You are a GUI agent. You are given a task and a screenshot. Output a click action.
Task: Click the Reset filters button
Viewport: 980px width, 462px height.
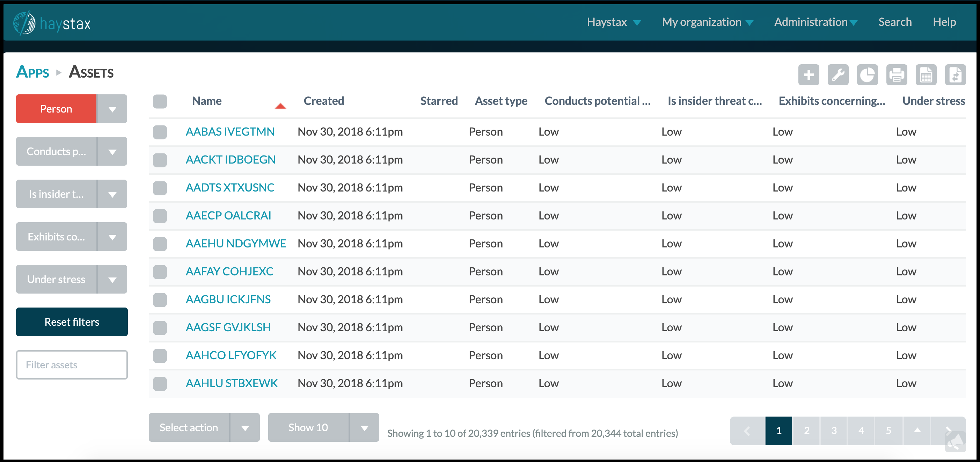pos(72,322)
